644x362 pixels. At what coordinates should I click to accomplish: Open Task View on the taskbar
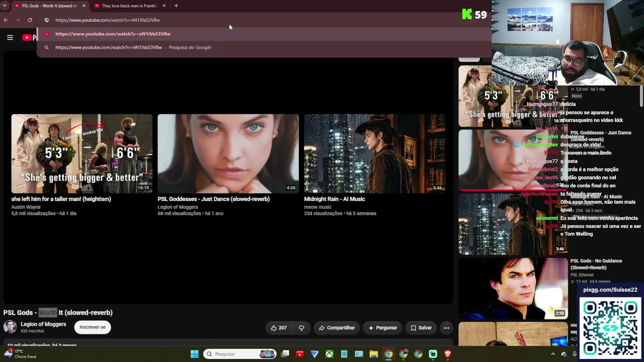click(285, 354)
